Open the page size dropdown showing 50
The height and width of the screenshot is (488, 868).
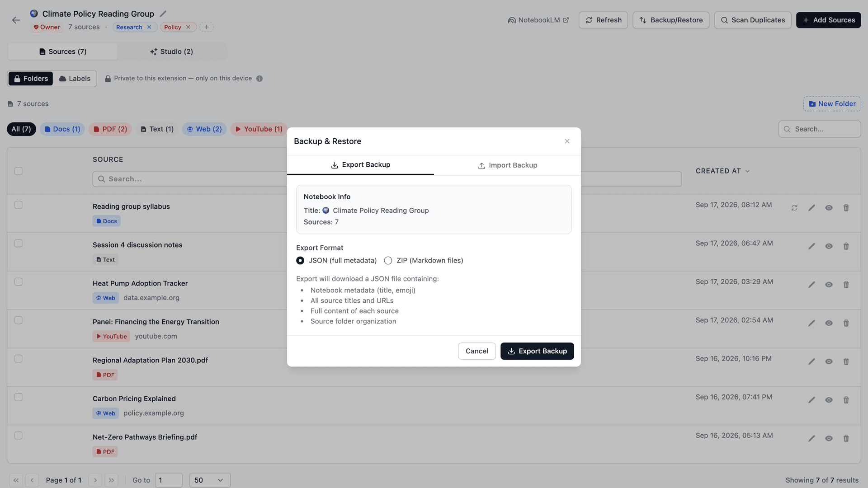coord(210,480)
